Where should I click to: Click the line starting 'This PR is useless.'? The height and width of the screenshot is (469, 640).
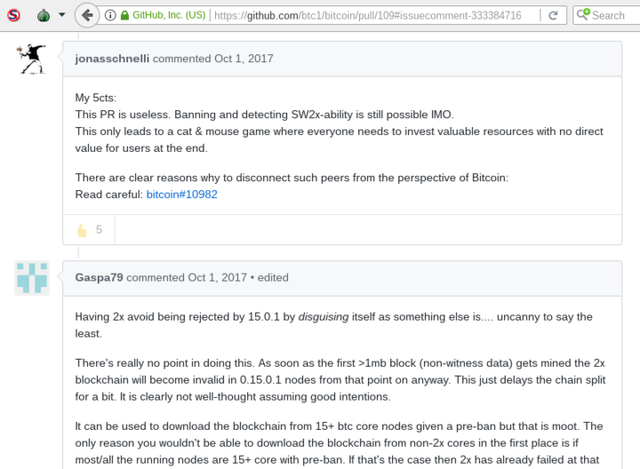click(264, 115)
